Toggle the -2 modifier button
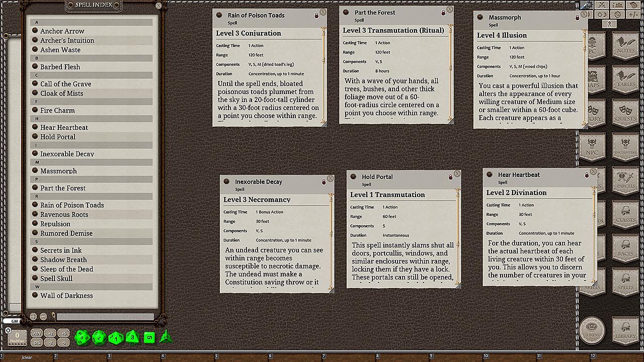This screenshot has height=362, width=644. pos(50,342)
